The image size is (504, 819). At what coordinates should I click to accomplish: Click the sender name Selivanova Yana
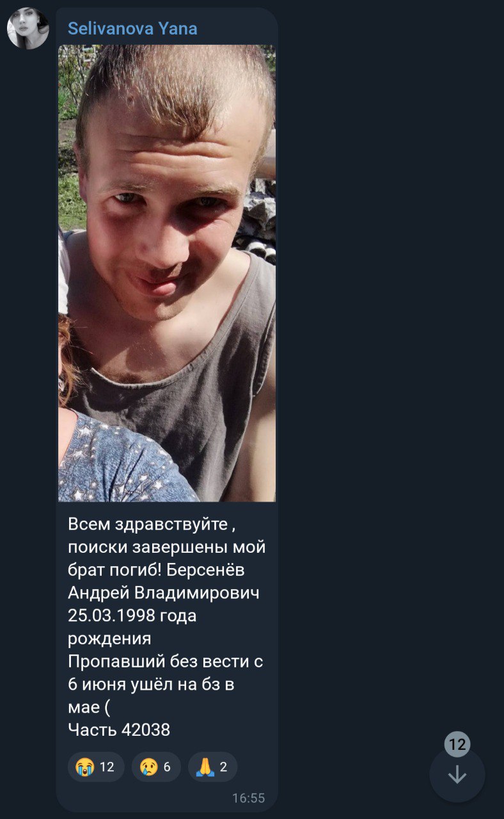[x=132, y=29]
